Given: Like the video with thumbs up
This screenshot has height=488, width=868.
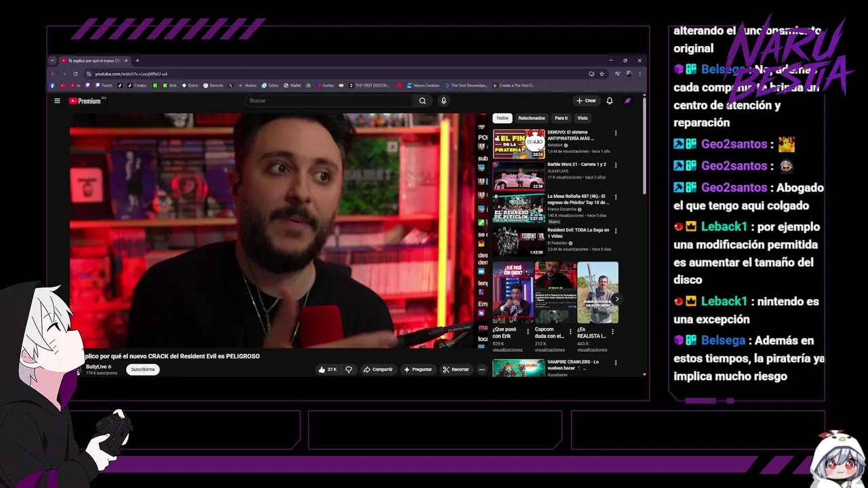Looking at the screenshot, I should [328, 369].
